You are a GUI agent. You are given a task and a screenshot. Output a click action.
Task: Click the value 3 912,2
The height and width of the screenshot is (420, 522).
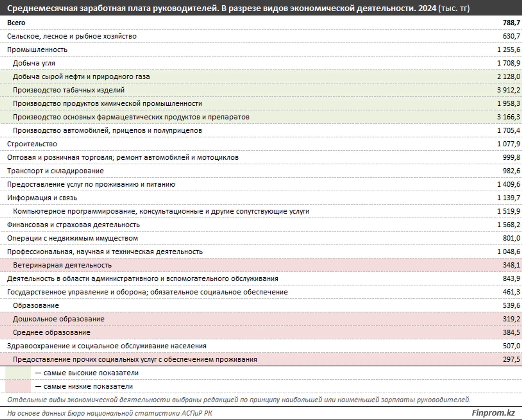click(508, 90)
